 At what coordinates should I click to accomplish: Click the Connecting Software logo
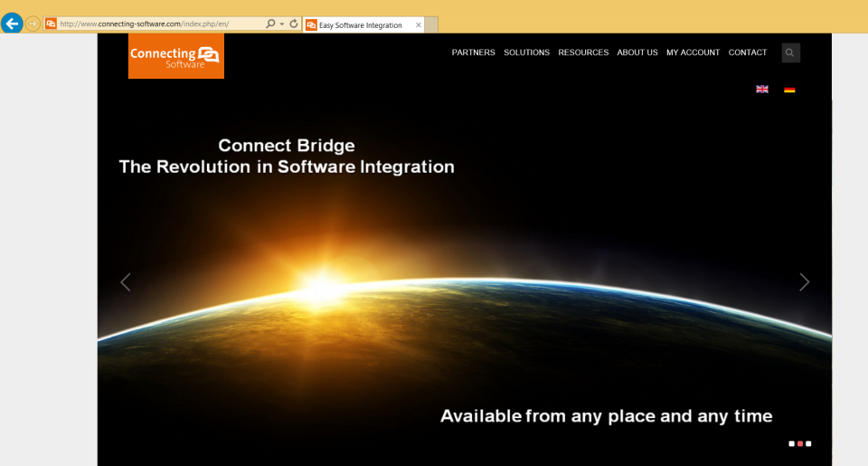tap(176, 56)
